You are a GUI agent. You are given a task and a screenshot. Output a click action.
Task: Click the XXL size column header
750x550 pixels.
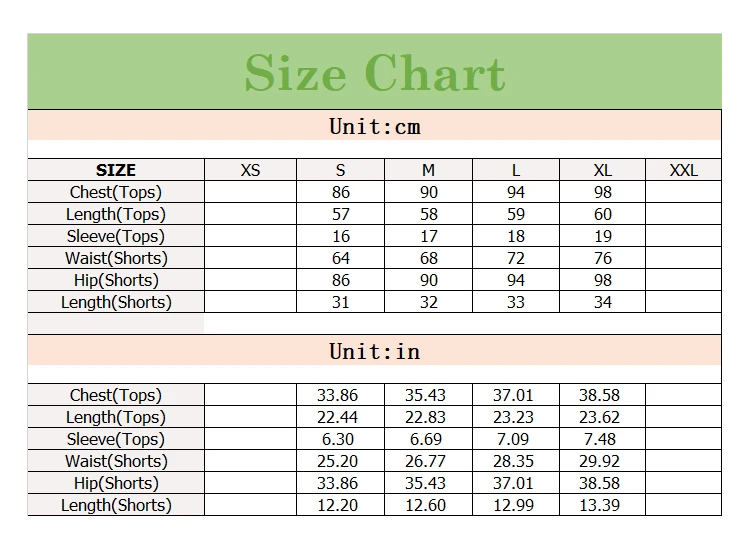point(684,170)
